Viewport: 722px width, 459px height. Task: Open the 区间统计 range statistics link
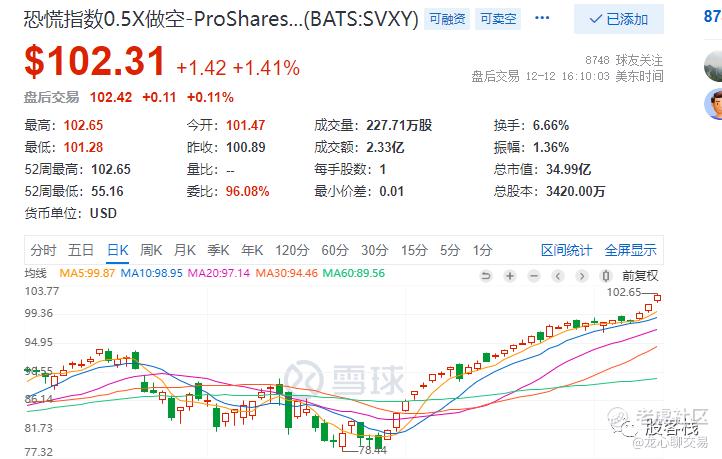point(566,250)
